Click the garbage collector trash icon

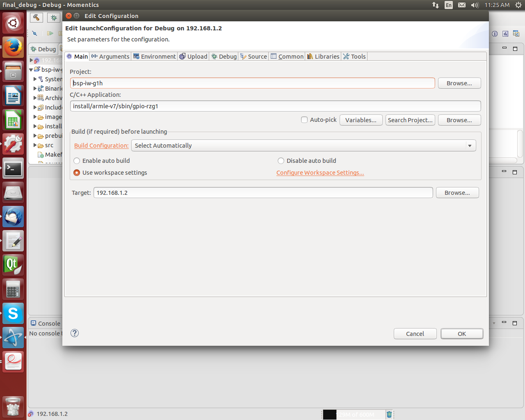[x=389, y=414]
